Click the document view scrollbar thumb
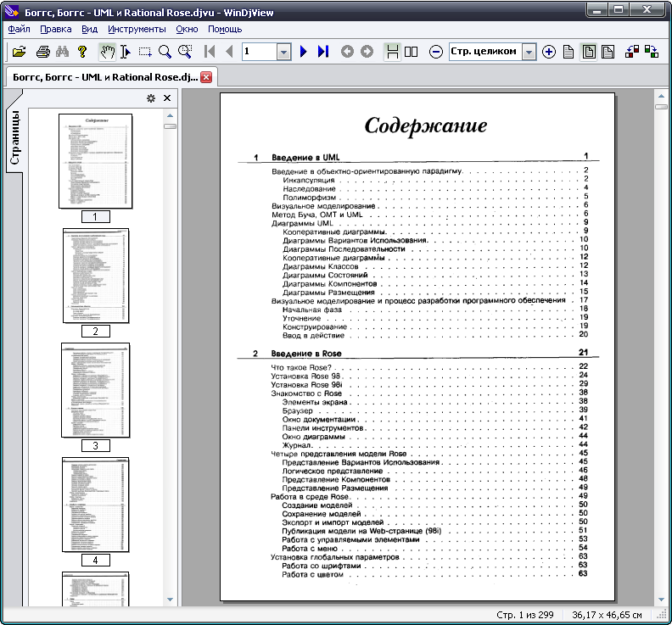The width and height of the screenshot is (672, 625). coord(661,107)
